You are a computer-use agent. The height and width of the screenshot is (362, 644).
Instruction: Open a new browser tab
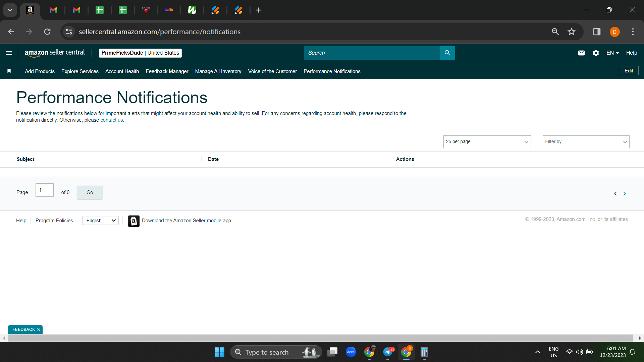pos(259,10)
